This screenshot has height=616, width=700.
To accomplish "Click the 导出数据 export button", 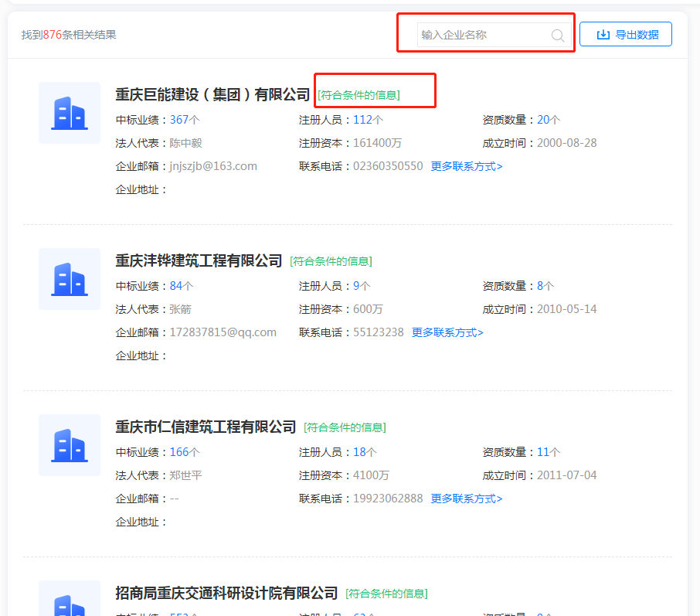I will tap(626, 34).
